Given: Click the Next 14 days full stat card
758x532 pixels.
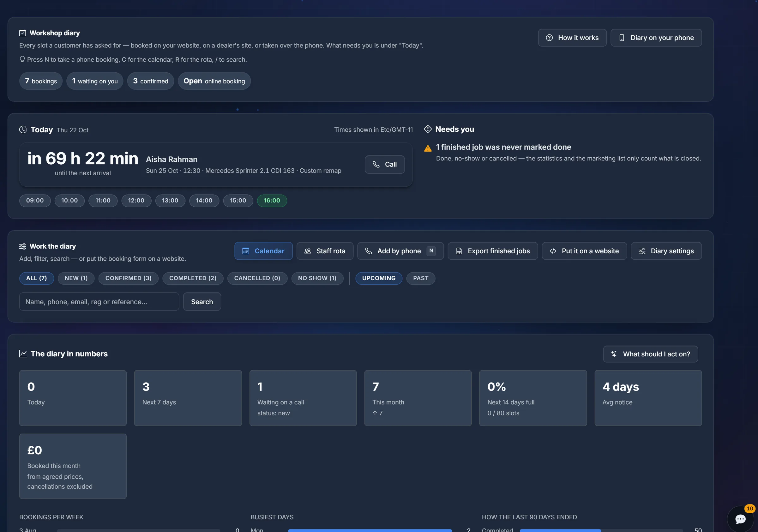Looking at the screenshot, I should click(x=532, y=398).
